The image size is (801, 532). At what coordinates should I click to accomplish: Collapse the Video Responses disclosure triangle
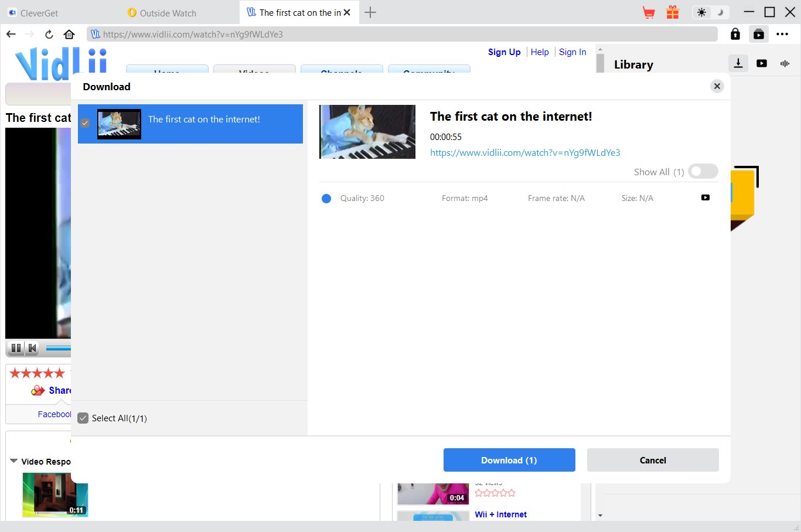point(13,461)
